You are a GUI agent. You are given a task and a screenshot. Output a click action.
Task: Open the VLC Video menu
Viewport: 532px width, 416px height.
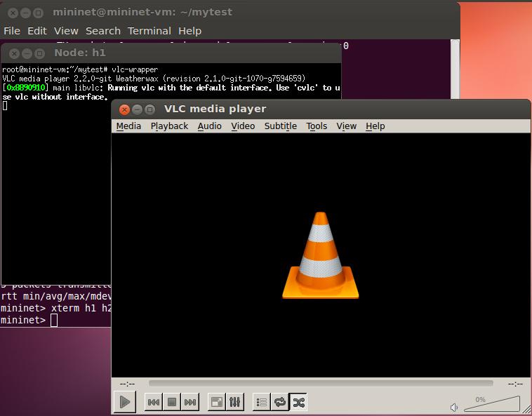tap(243, 126)
